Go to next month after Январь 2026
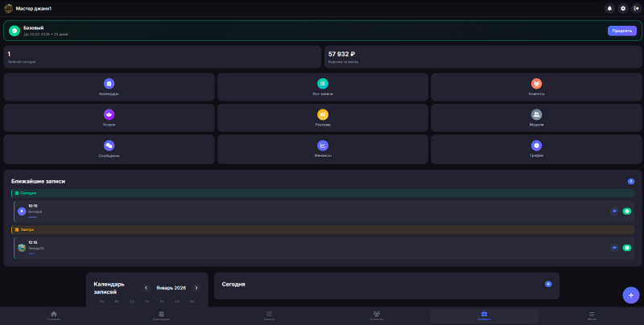The image size is (644, 325). [x=196, y=288]
